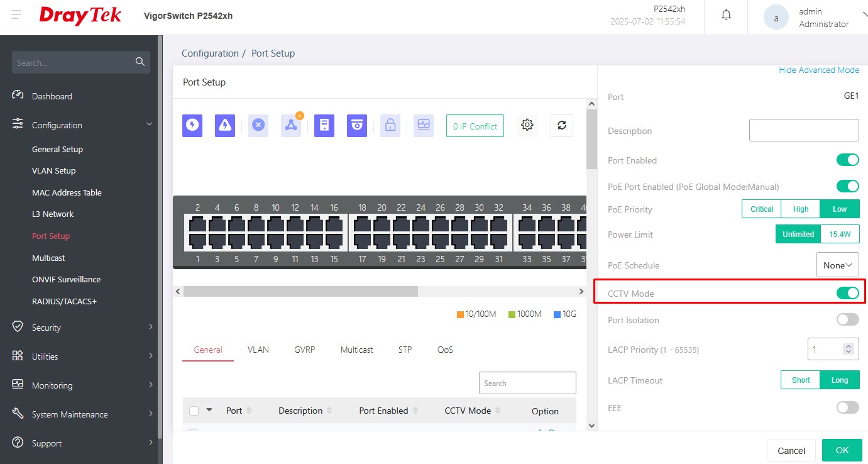Open the PoE Schedule dropdown
868x464 pixels.
pos(837,265)
